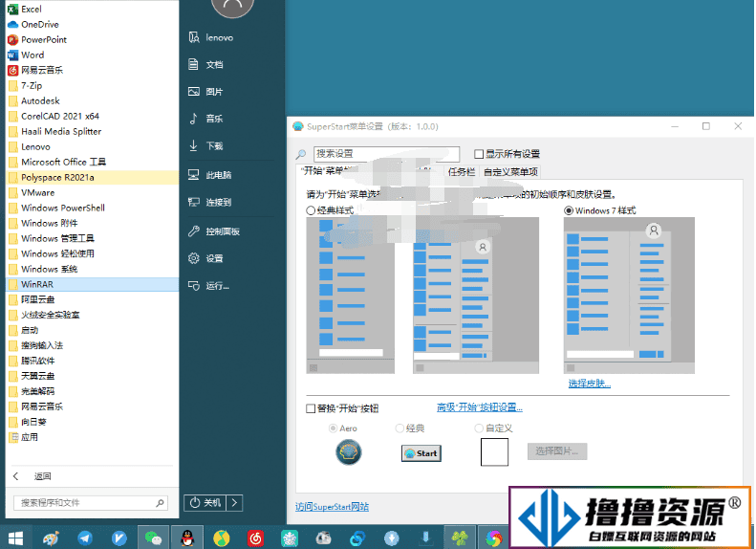Switch to the 任务栏 tab
The width and height of the screenshot is (756, 549).
point(461,172)
